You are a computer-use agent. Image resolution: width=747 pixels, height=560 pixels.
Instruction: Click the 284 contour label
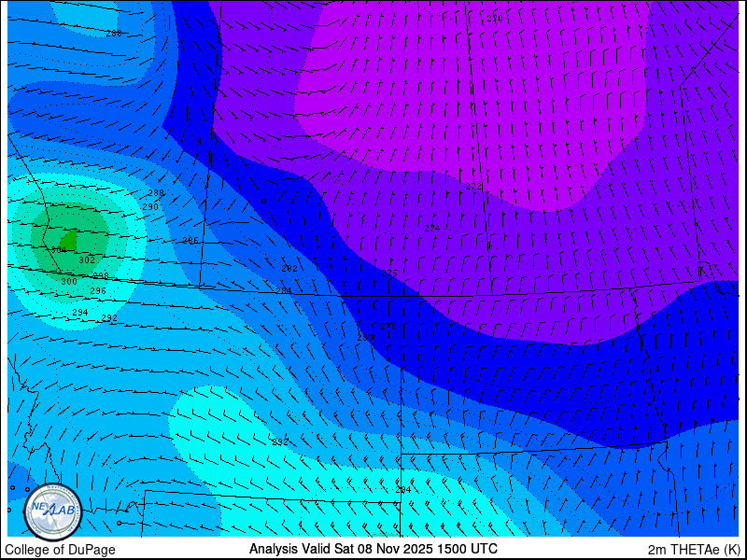(x=284, y=290)
